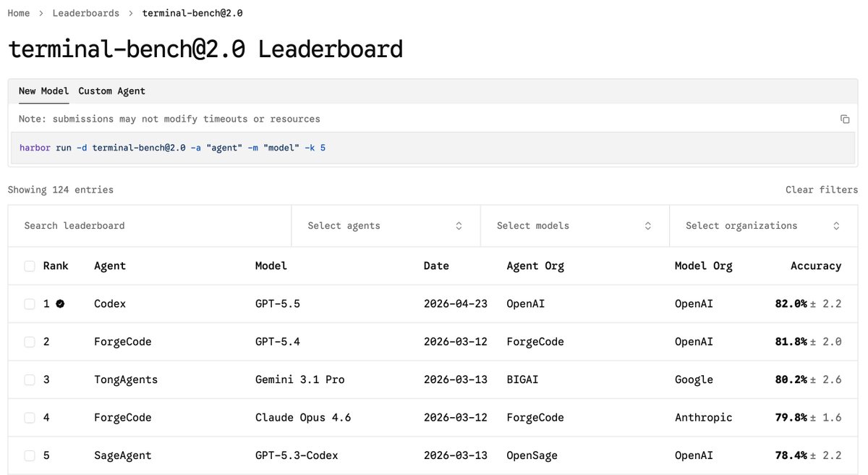Click the SageAgent agent cell
Screen dimensions: 868x475
pos(123,455)
